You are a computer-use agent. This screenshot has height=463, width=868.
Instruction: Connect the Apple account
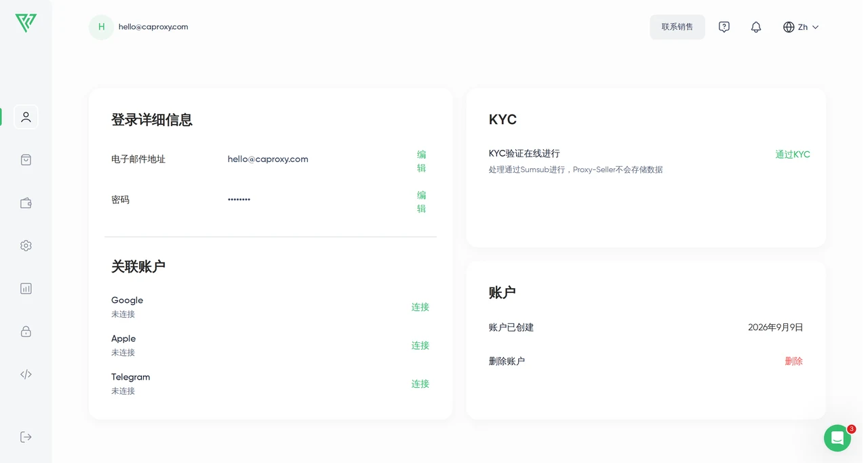click(420, 346)
